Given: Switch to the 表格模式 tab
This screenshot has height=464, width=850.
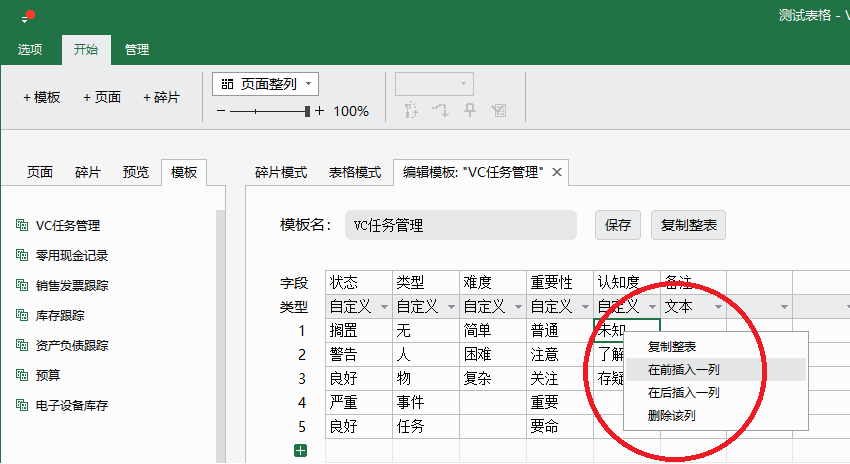Looking at the screenshot, I should point(355,172).
